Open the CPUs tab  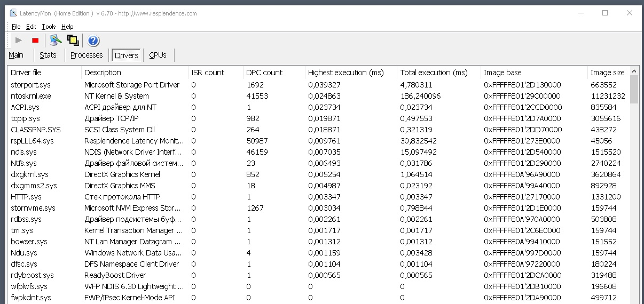(x=158, y=55)
